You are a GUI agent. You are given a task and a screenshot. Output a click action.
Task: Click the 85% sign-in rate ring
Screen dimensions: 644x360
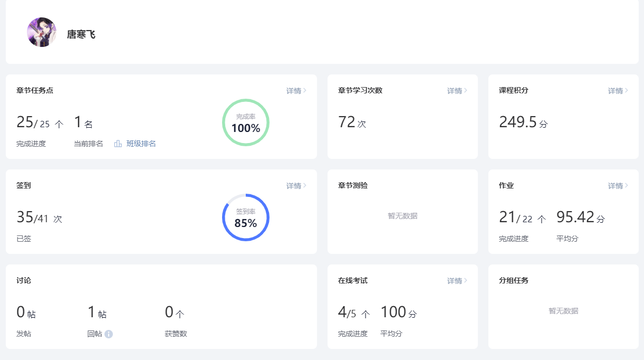click(x=246, y=217)
